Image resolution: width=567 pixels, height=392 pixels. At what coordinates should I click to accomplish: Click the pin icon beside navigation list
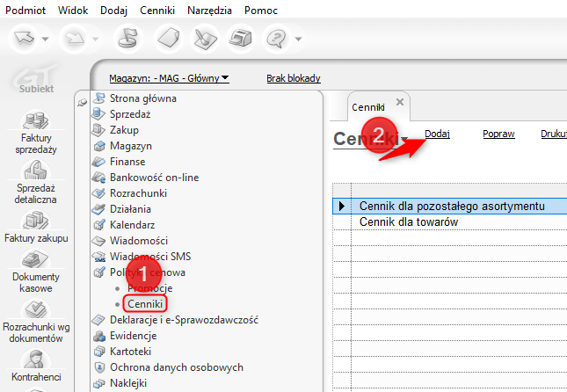coord(82,103)
